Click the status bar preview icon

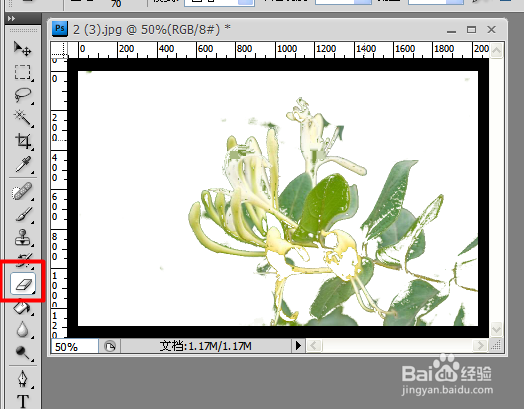point(110,346)
